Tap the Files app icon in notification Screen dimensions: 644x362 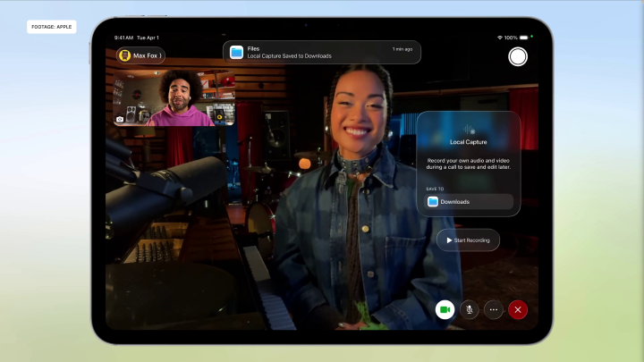tap(236, 52)
